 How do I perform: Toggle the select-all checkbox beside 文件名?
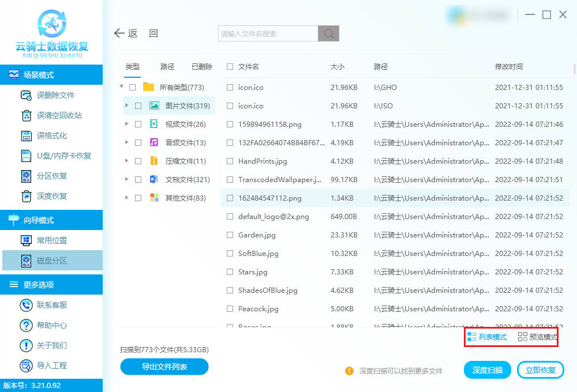[230, 67]
